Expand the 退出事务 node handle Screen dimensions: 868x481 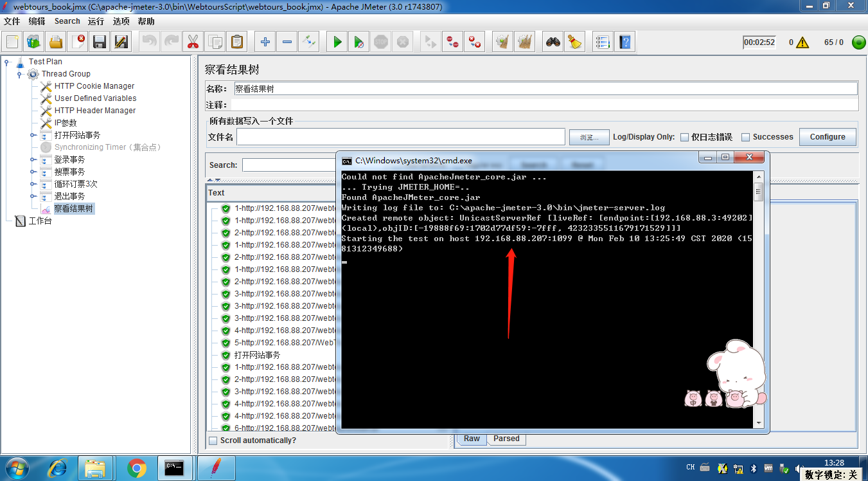pyautogui.click(x=33, y=197)
